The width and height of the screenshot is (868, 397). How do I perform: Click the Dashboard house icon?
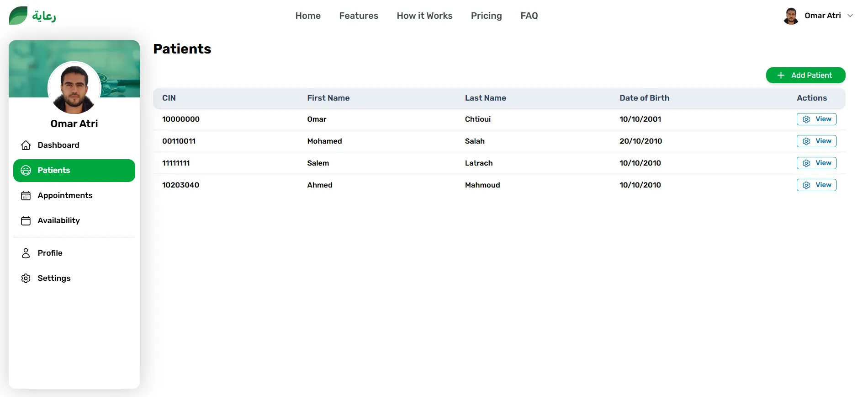click(x=26, y=145)
